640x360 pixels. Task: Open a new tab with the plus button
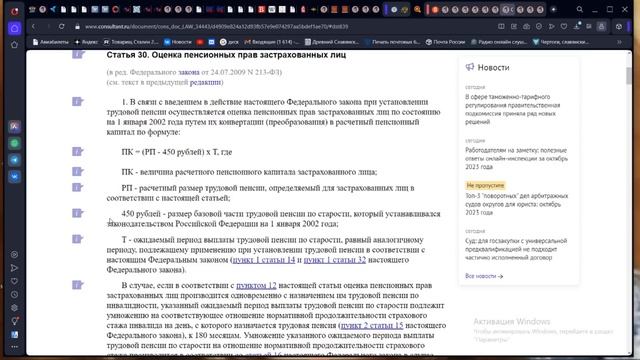point(553,9)
